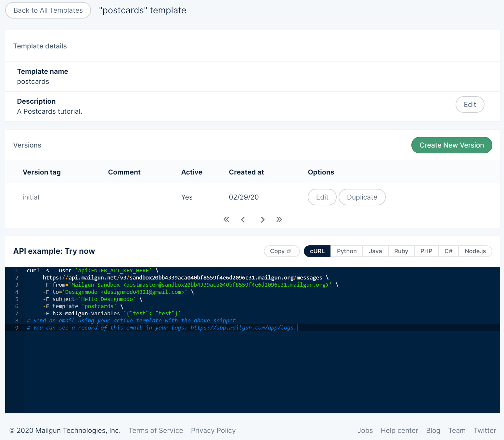Screen dimensions: 504x440
Task: Click the from='Mailgun Sandbox' code line
Action: click(191, 285)
